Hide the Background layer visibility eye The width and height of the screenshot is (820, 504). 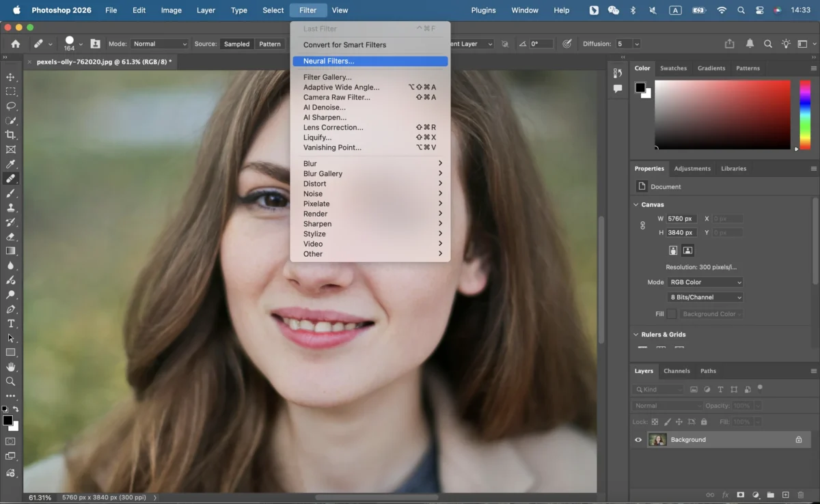pos(638,440)
